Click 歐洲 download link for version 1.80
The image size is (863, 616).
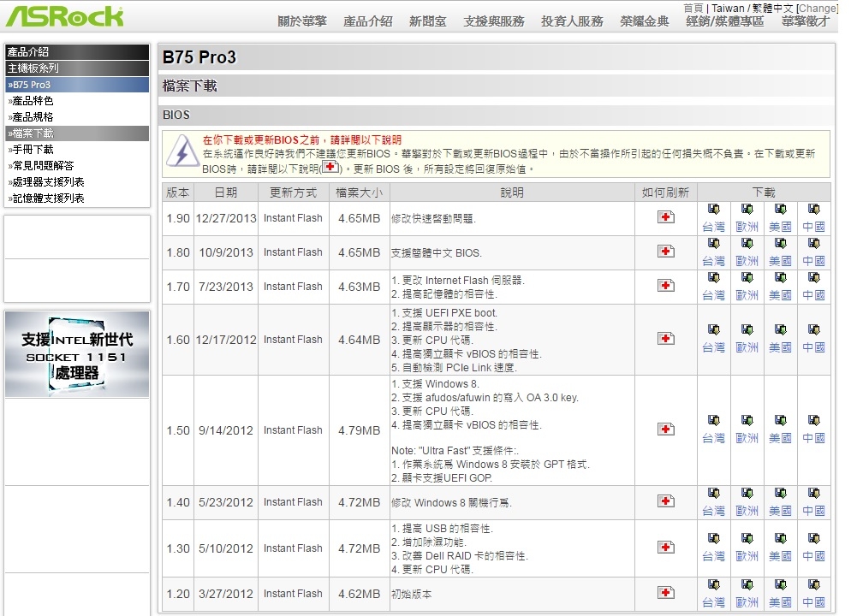click(747, 261)
